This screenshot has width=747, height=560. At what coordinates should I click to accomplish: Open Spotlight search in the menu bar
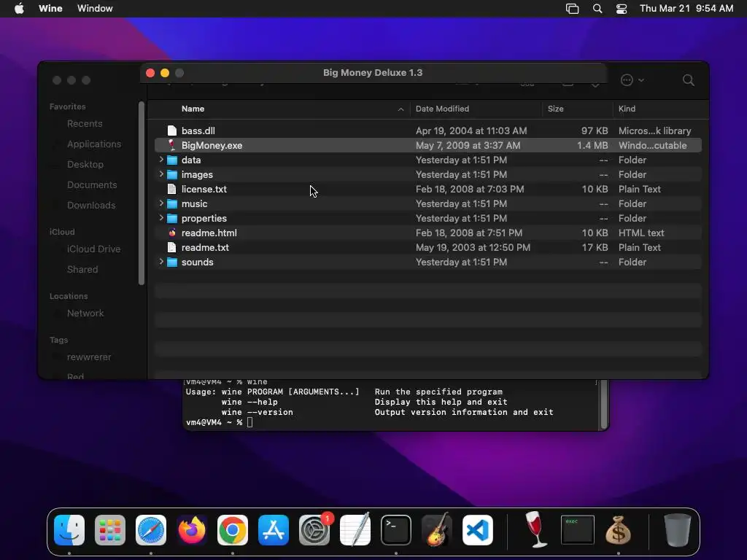tap(597, 9)
